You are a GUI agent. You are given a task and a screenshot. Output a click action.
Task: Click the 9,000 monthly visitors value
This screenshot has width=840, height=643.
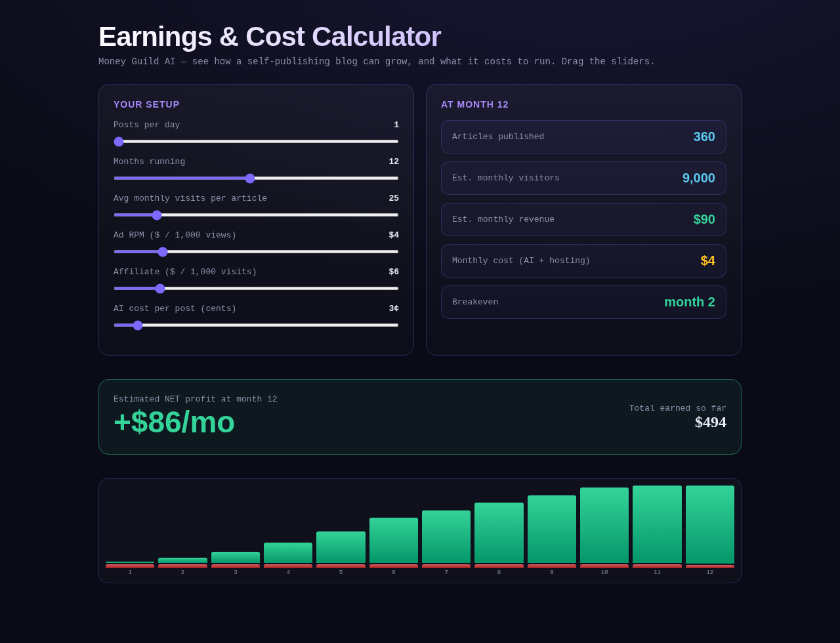pos(699,178)
